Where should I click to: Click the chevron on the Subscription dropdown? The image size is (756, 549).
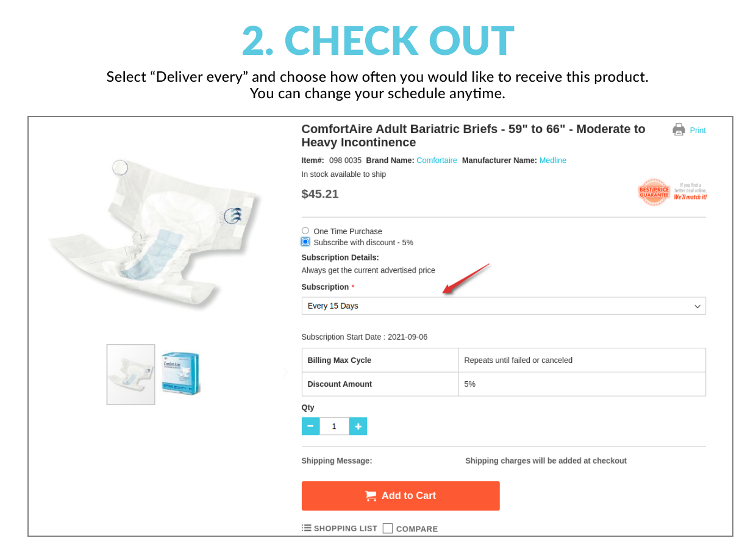coord(697,306)
